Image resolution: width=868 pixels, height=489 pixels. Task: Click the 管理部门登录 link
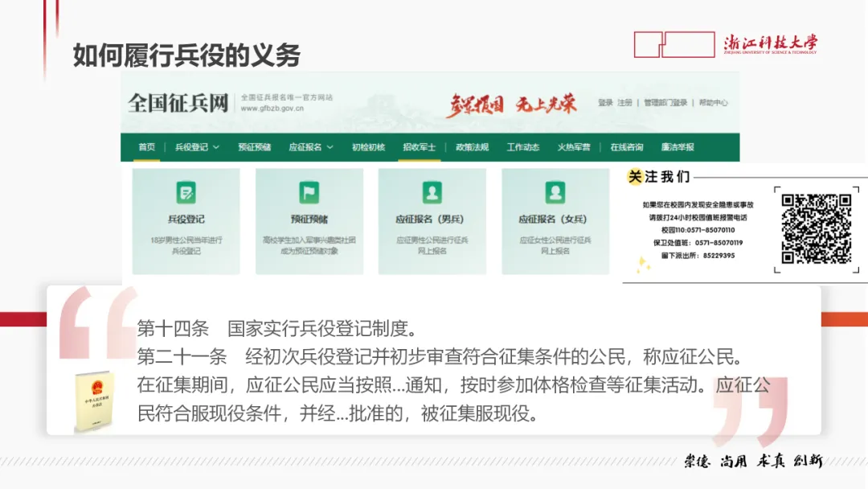pyautogui.click(x=665, y=102)
